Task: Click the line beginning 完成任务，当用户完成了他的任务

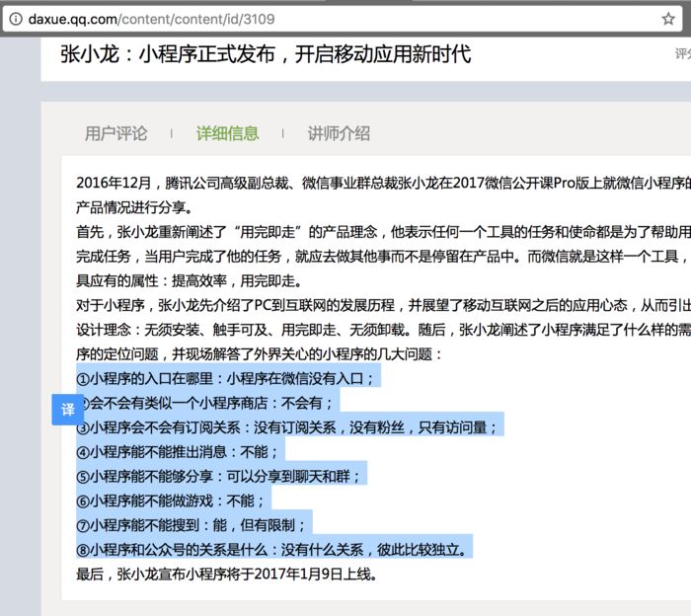Action: point(382,256)
